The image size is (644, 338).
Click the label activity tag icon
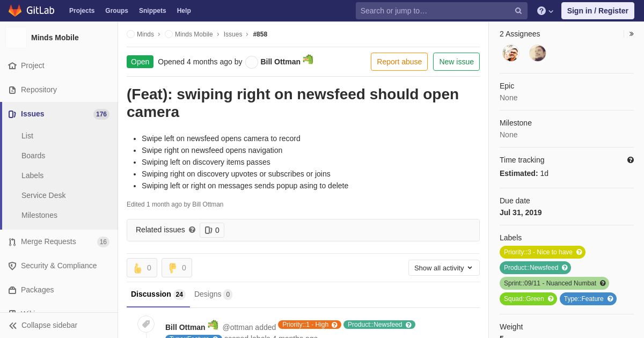146,324
